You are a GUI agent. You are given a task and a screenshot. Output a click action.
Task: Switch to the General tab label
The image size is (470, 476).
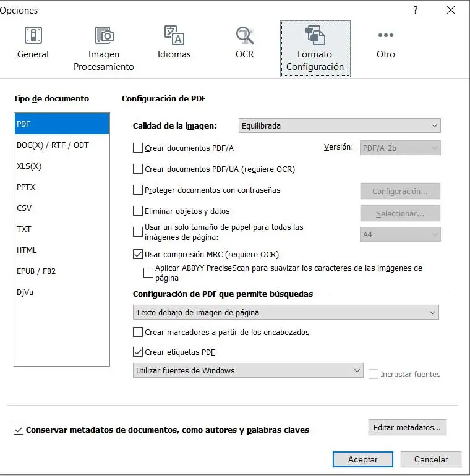pos(33,54)
